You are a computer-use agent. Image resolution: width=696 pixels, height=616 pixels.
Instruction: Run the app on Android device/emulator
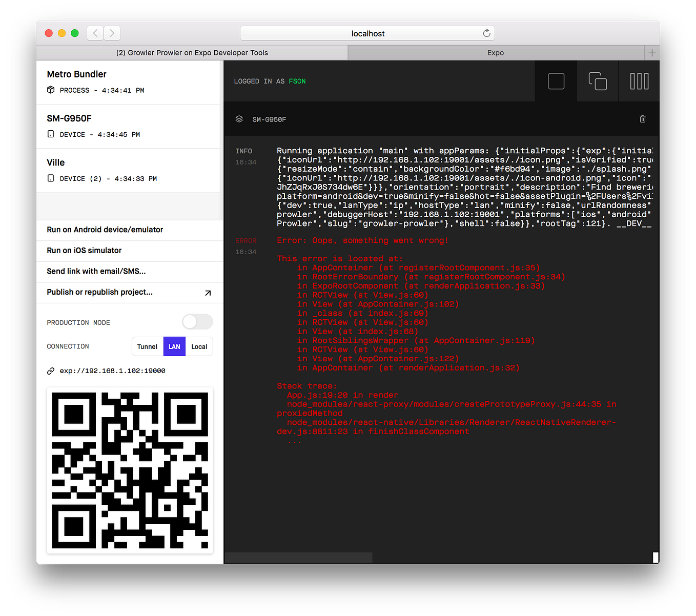[x=105, y=230]
